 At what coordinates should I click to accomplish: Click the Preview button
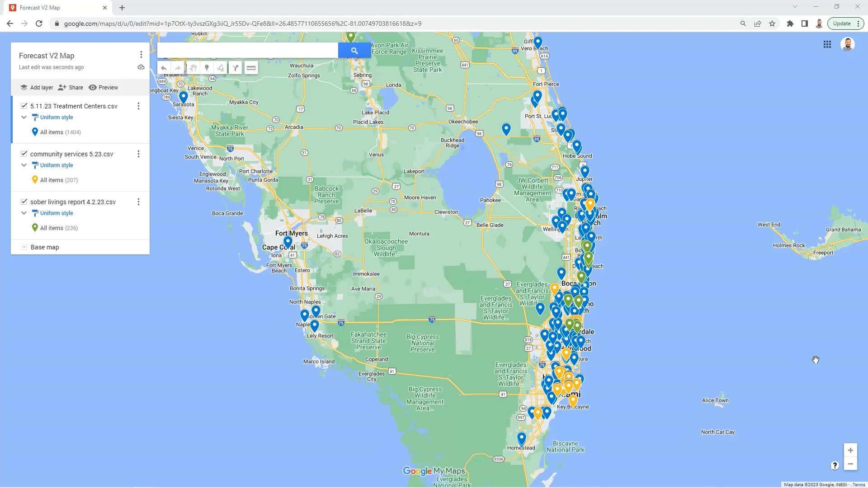(104, 88)
